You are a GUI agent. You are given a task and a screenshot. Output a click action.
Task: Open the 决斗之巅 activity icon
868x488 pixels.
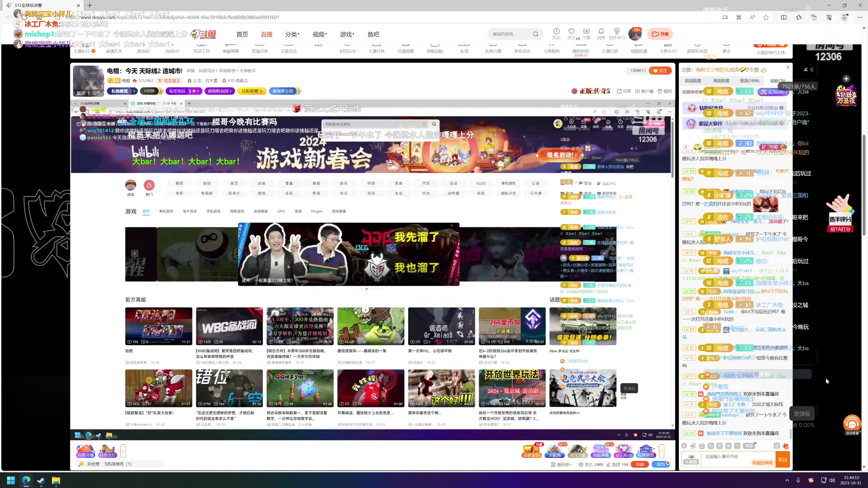(577, 451)
